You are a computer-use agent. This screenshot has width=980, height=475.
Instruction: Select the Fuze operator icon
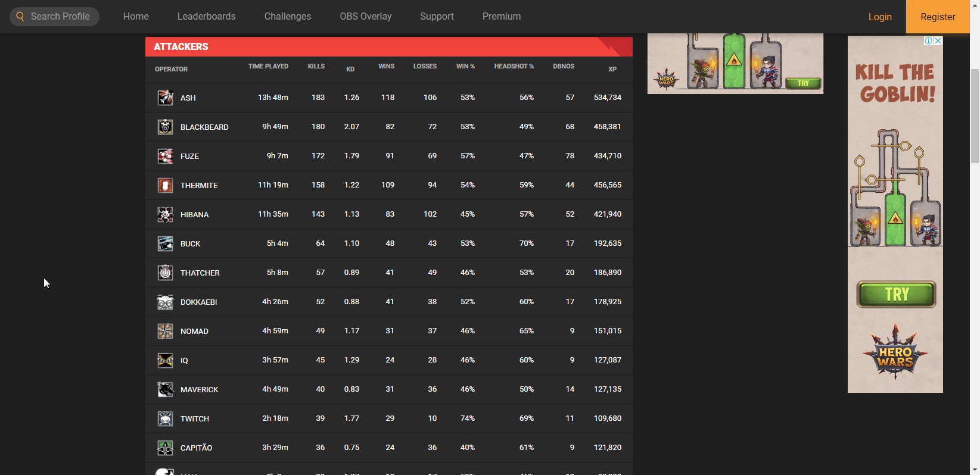(165, 156)
